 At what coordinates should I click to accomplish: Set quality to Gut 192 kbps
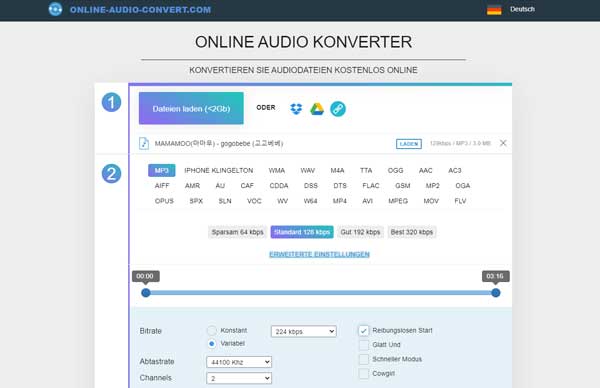coord(360,232)
